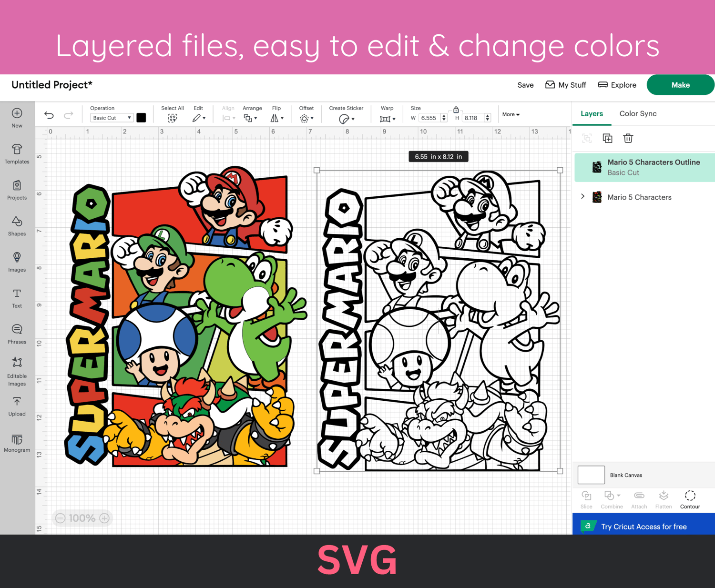Open the Monogram tool
The width and height of the screenshot is (715, 588).
(17, 443)
